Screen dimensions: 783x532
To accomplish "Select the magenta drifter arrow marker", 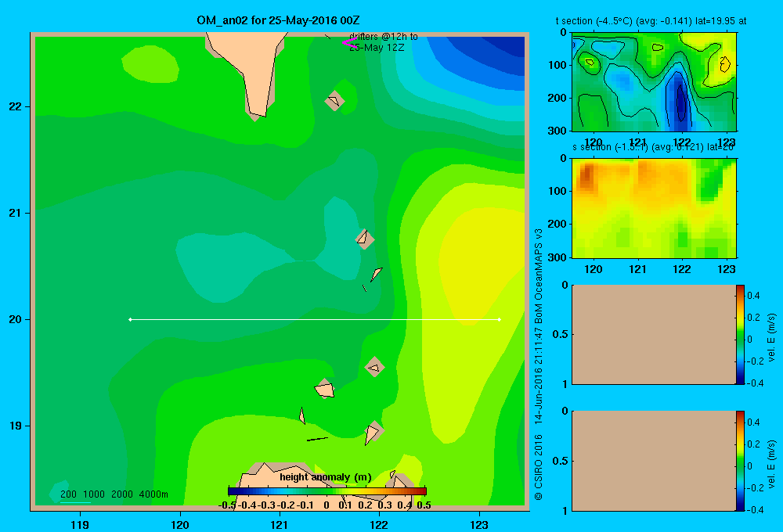I will coord(349,43).
